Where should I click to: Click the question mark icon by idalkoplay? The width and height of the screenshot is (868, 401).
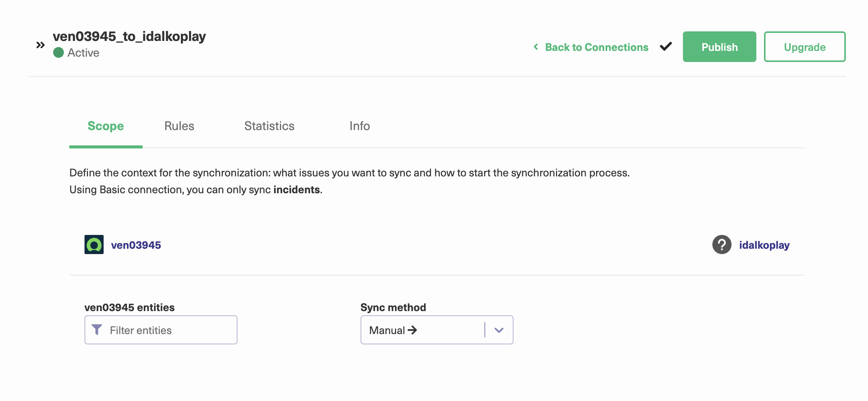click(x=722, y=245)
